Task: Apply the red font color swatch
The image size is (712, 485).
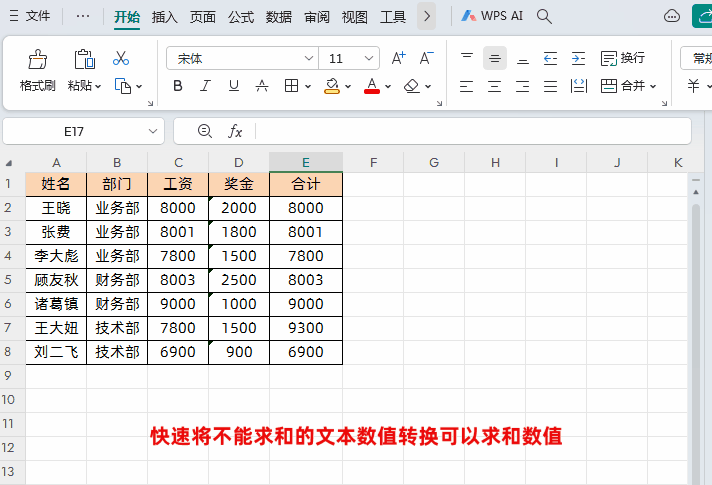Action: coord(372,85)
